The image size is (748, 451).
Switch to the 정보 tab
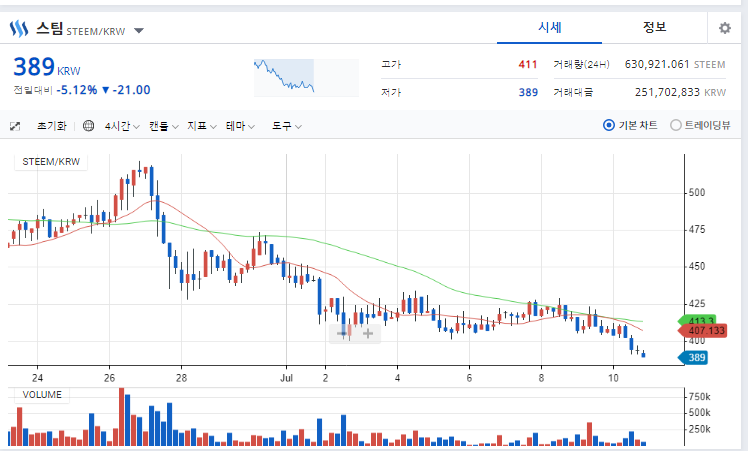(x=654, y=28)
